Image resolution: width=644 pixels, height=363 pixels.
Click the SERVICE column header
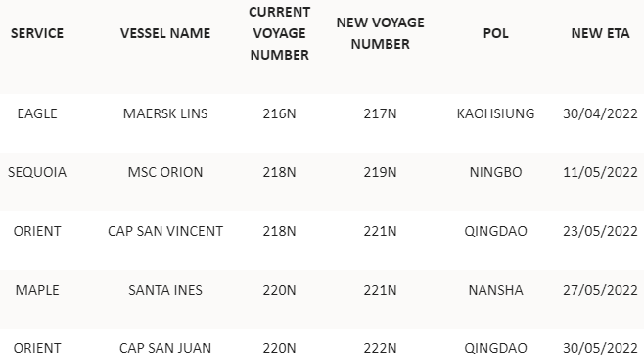pos(37,33)
